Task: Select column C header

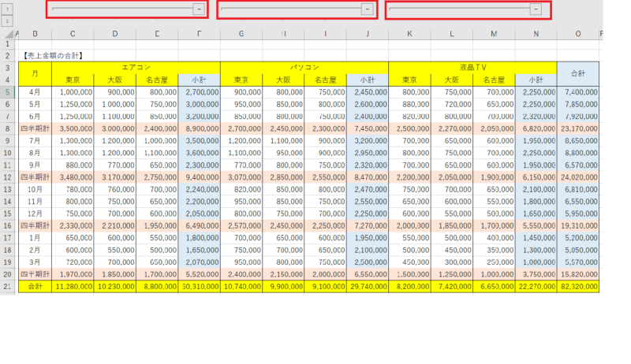Action: coord(73,34)
